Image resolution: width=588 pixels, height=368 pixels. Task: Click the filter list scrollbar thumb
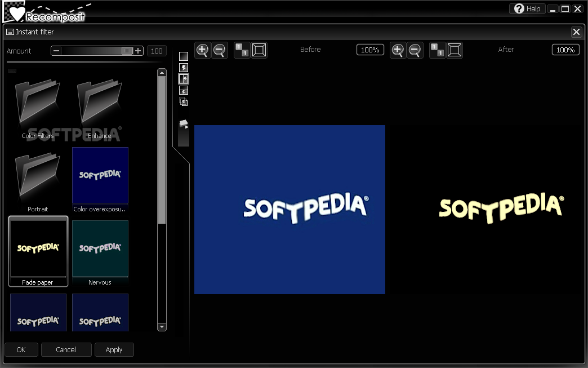(162, 150)
